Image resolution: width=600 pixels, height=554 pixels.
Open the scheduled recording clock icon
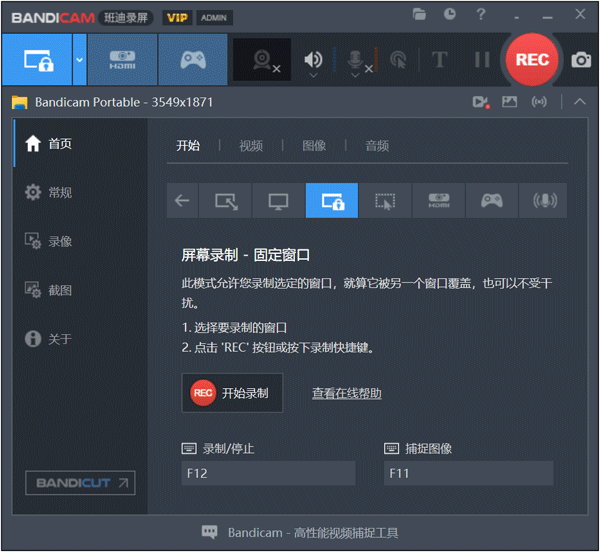click(450, 14)
